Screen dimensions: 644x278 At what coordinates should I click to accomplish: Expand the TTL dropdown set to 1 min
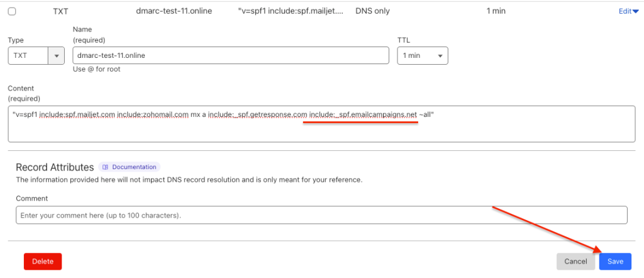(x=422, y=55)
